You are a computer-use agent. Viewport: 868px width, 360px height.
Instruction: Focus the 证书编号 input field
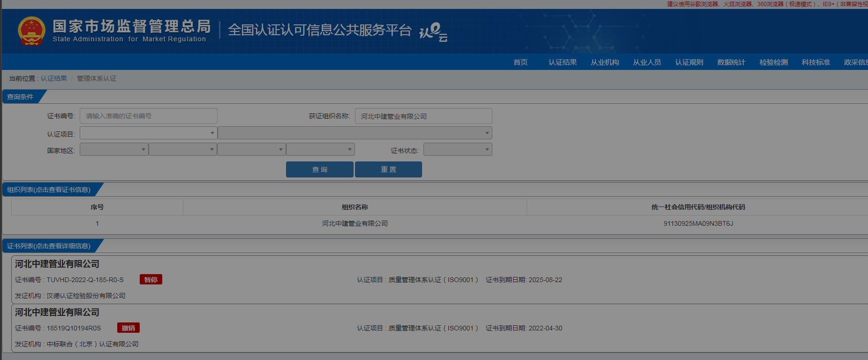(x=149, y=116)
